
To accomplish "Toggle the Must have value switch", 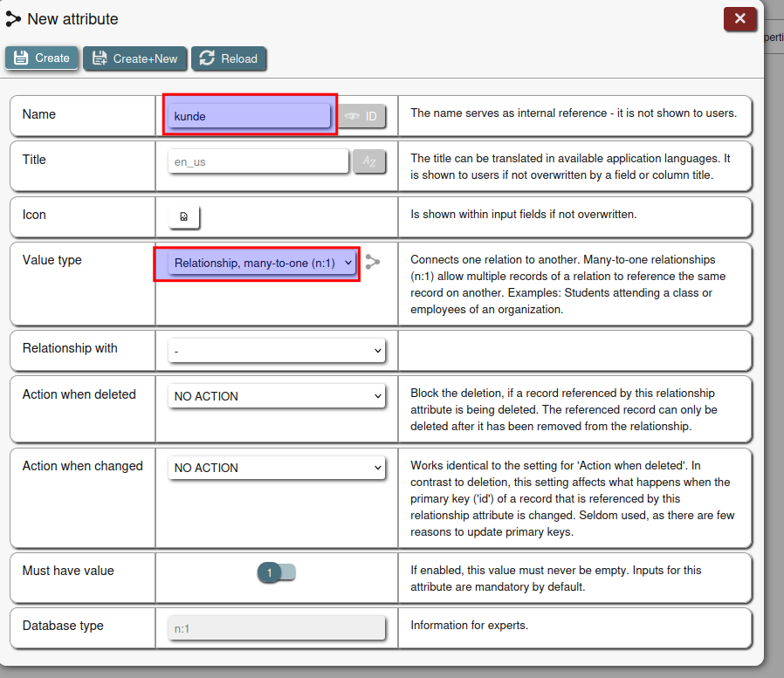I will [277, 572].
